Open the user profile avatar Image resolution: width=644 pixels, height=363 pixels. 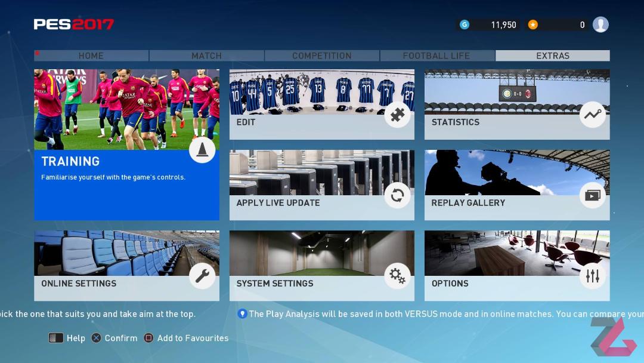[x=600, y=24]
